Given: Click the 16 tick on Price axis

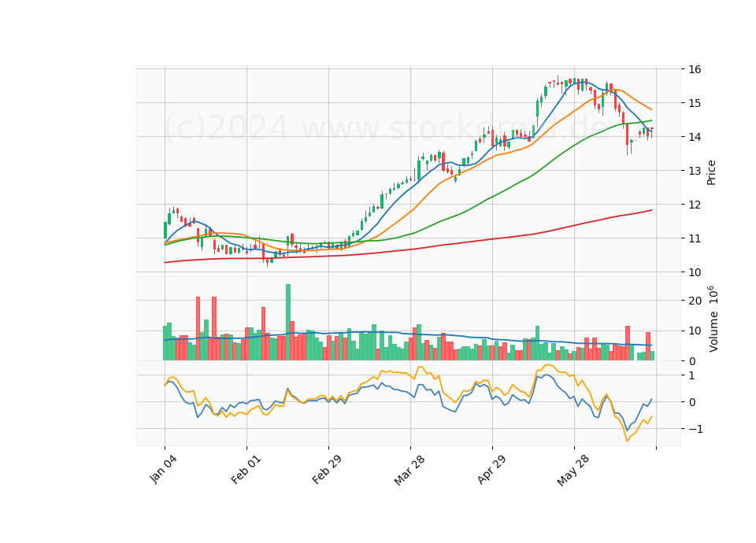Looking at the screenshot, I should tap(695, 69).
